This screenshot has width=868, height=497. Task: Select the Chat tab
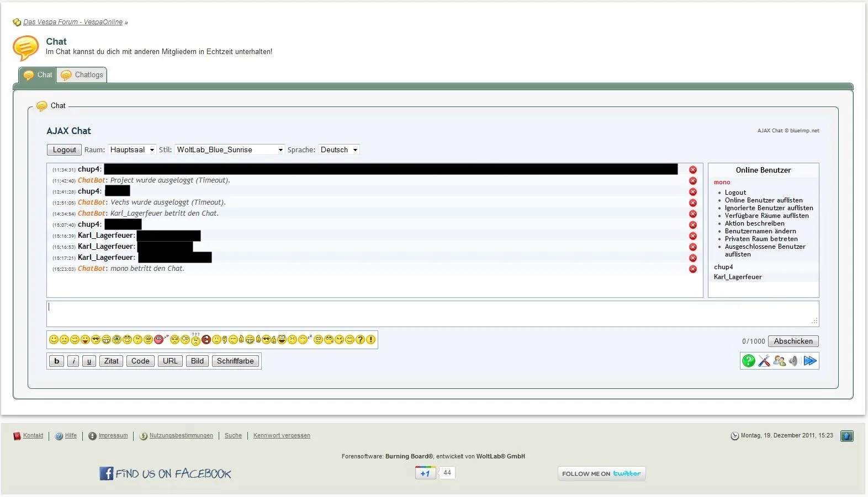38,75
